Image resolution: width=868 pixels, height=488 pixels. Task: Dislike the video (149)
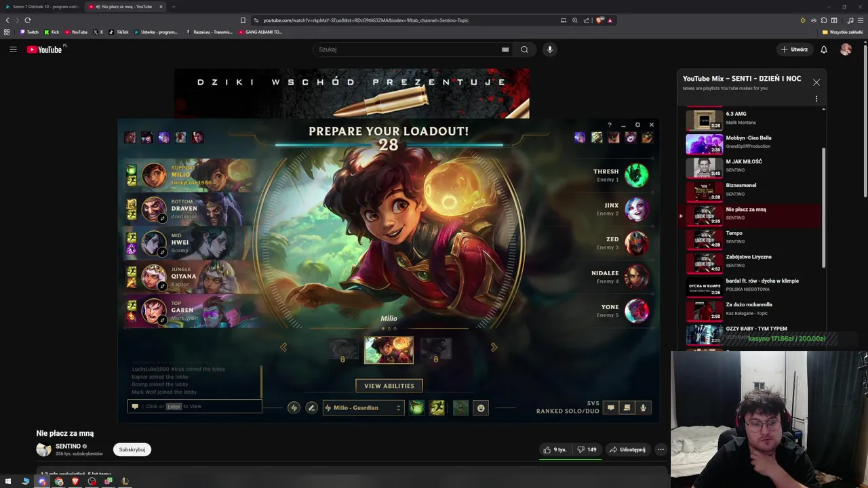[587, 449]
